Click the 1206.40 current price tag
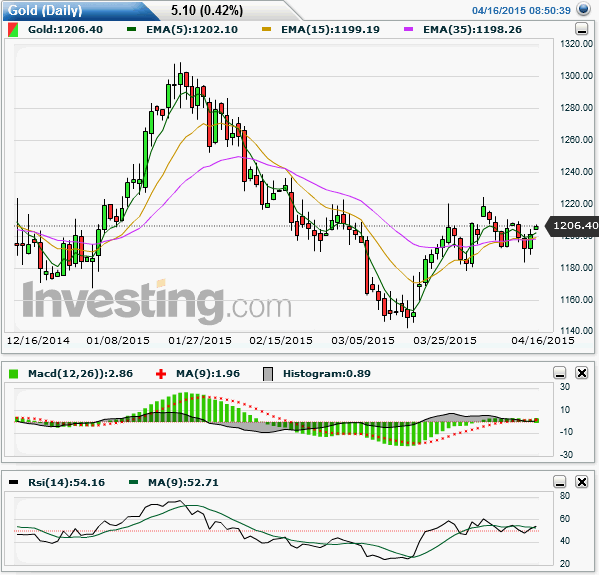Image resolution: width=599 pixels, height=575 pixels. point(572,226)
